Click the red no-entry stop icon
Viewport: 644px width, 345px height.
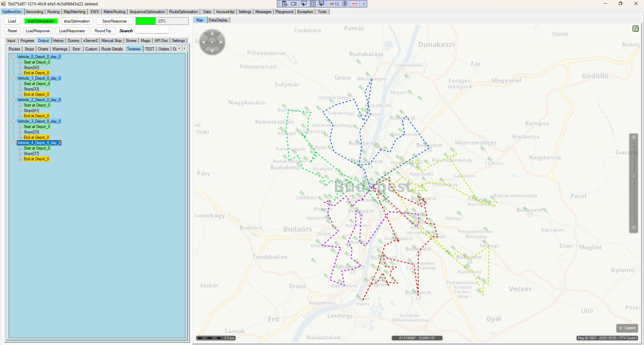point(355,4)
